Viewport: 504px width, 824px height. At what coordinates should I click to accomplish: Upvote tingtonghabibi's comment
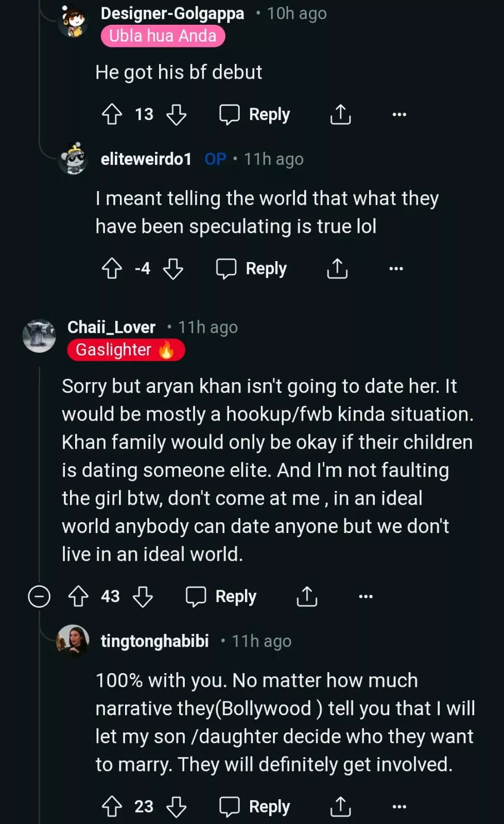[112, 806]
